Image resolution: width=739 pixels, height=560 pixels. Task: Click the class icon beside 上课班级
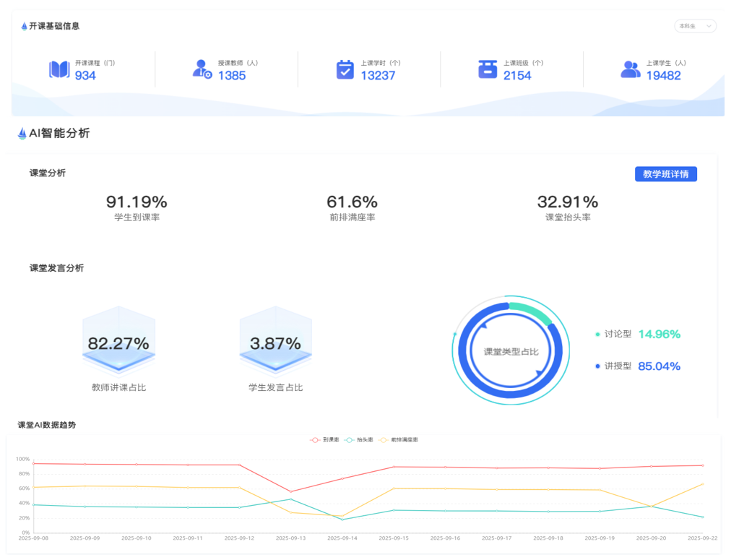click(x=488, y=69)
